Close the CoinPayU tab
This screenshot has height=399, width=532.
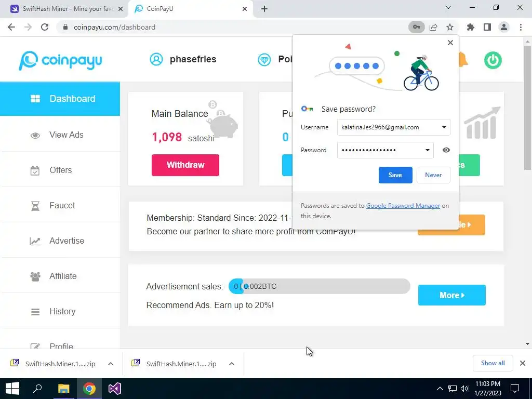(x=245, y=9)
